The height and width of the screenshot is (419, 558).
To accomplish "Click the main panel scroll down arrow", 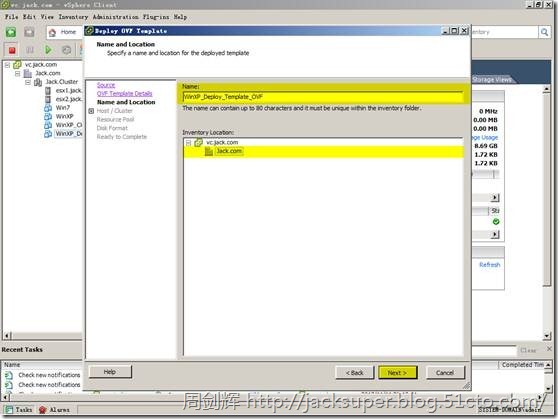I will tap(547, 336).
